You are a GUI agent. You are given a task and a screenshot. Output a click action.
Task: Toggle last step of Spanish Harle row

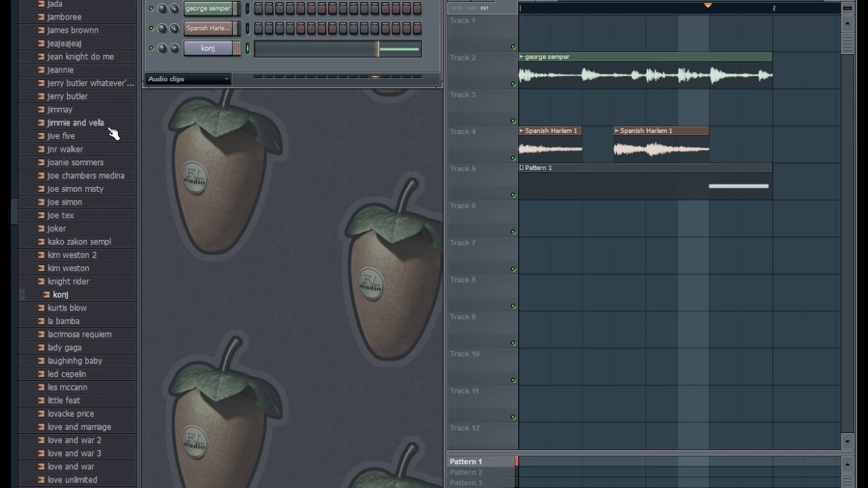tap(417, 28)
